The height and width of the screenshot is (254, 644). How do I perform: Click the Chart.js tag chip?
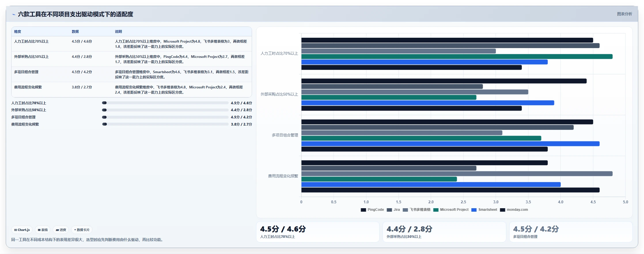click(22, 230)
